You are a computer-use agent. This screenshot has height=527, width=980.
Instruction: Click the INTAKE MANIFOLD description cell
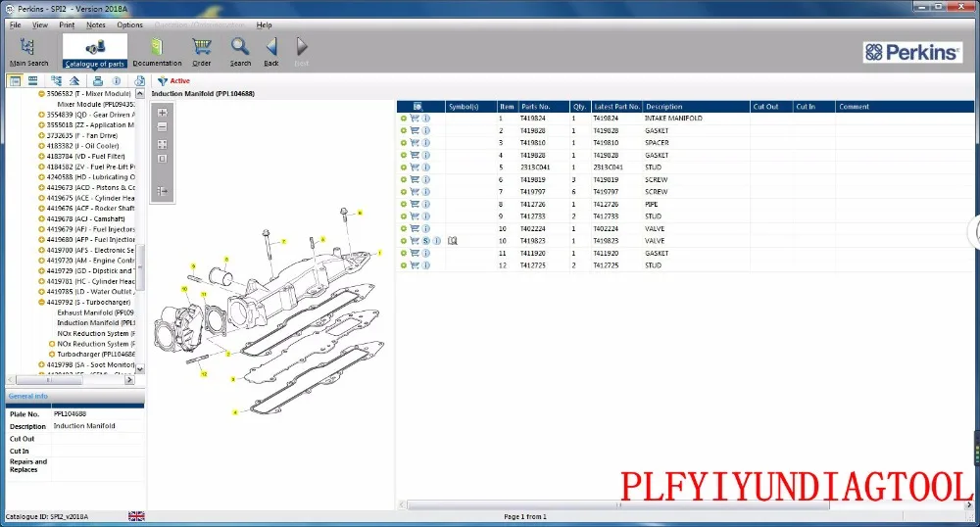(673, 118)
